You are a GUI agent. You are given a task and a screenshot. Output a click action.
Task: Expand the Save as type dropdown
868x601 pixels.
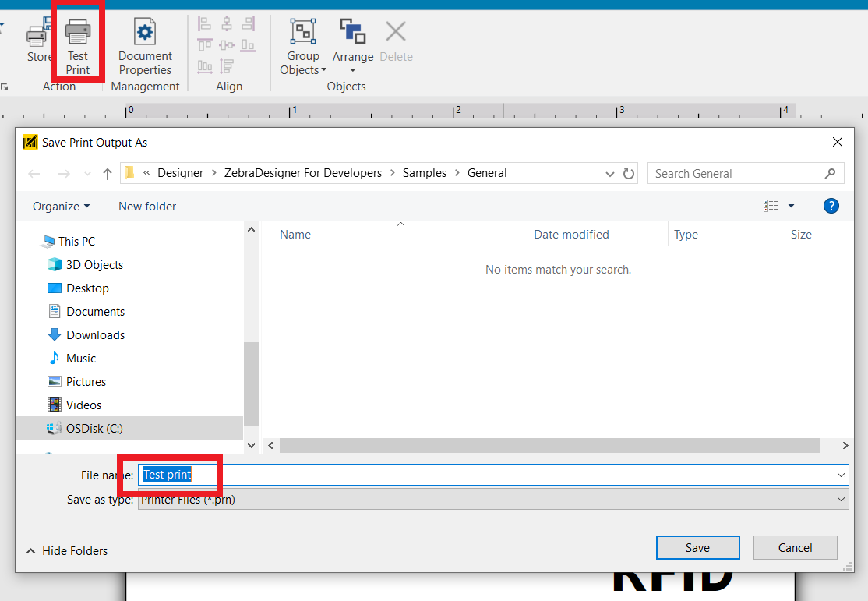coord(841,499)
